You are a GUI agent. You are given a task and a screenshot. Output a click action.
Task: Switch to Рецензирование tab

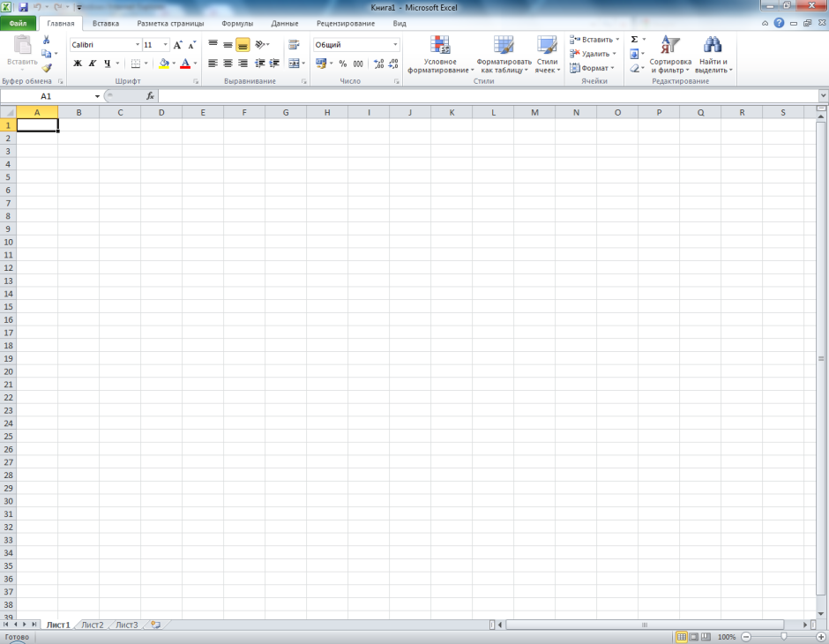point(346,23)
